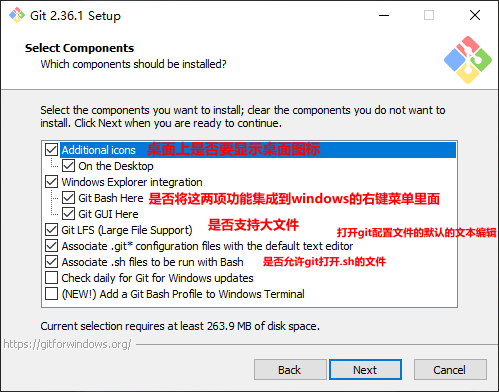
Task: Select the Additional icons tree row
Action: point(258,150)
